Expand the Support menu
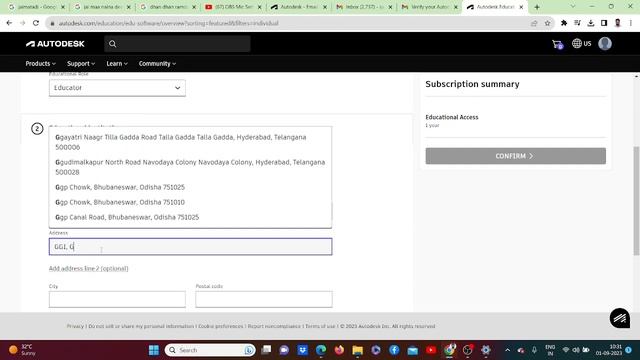This screenshot has height=360, width=640. (81, 64)
